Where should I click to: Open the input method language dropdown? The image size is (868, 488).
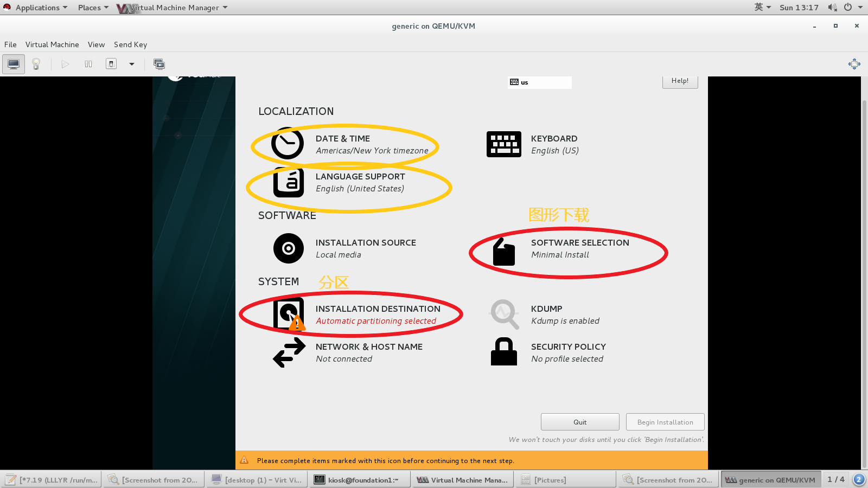point(763,8)
